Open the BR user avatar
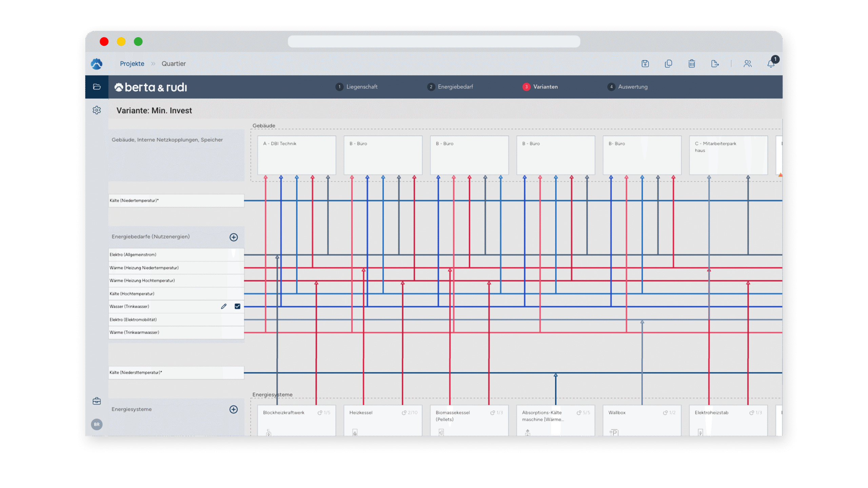 (x=97, y=424)
